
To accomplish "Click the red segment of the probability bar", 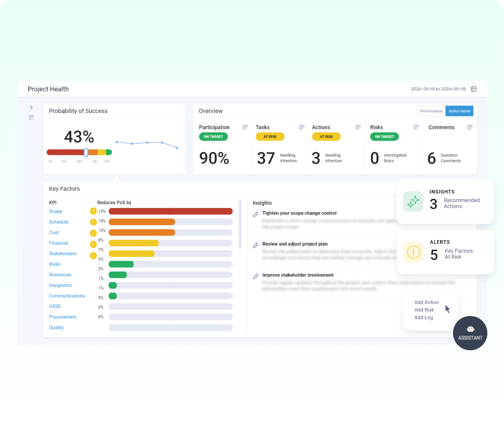I will [65, 152].
